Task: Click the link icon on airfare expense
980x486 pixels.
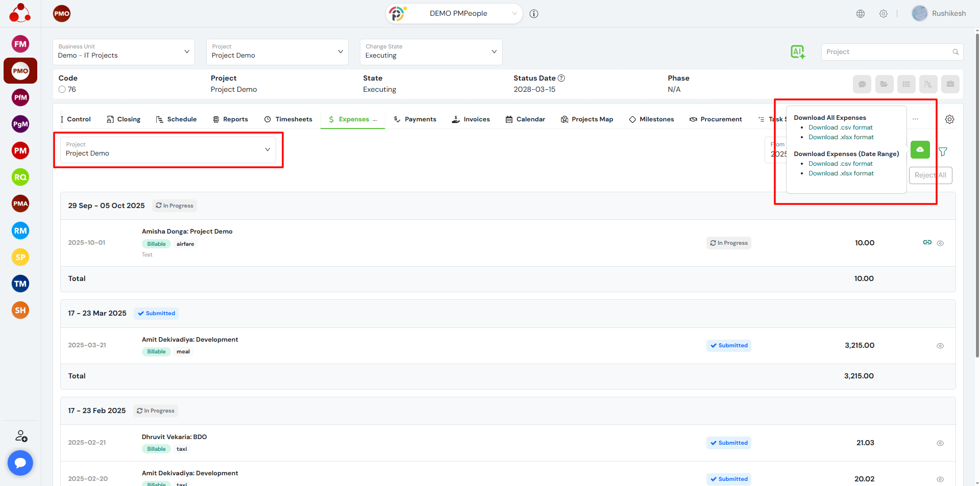Action: (x=927, y=242)
